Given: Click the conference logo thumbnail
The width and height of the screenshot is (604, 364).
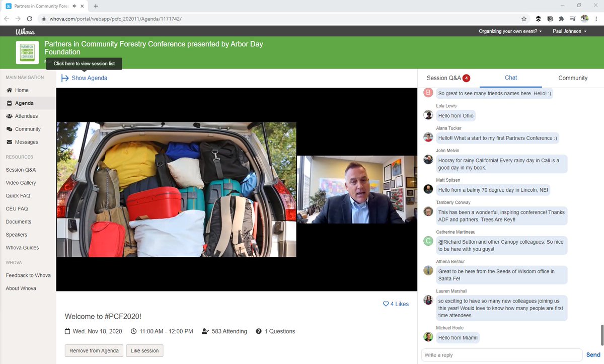Looking at the screenshot, I should pos(28,53).
